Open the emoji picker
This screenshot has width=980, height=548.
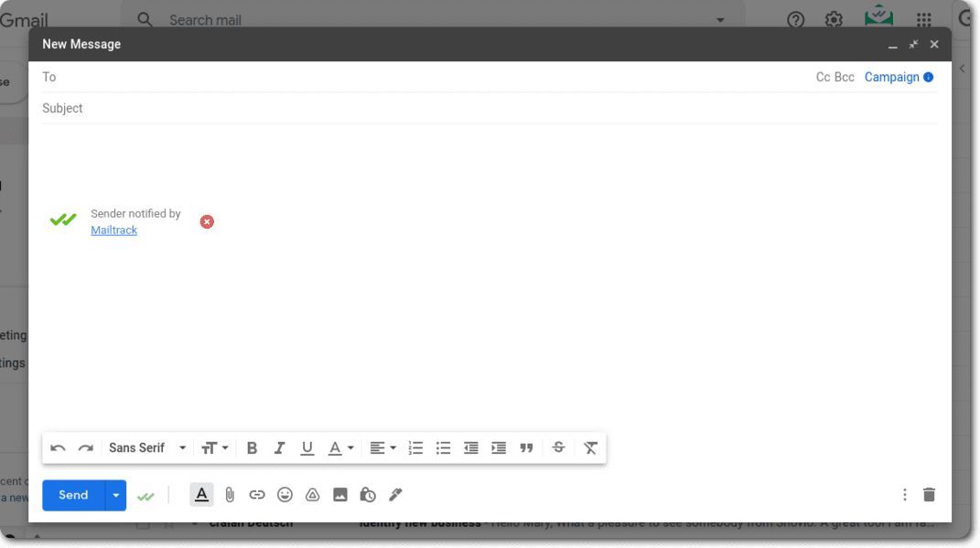285,495
